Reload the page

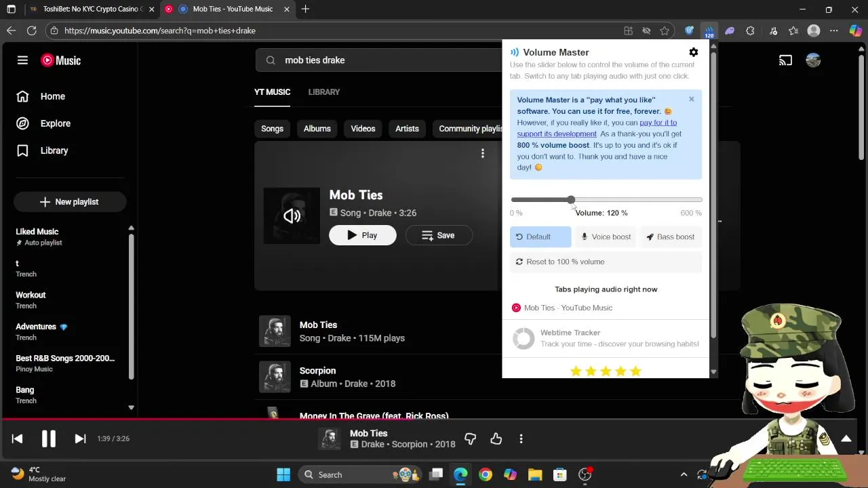(31, 30)
